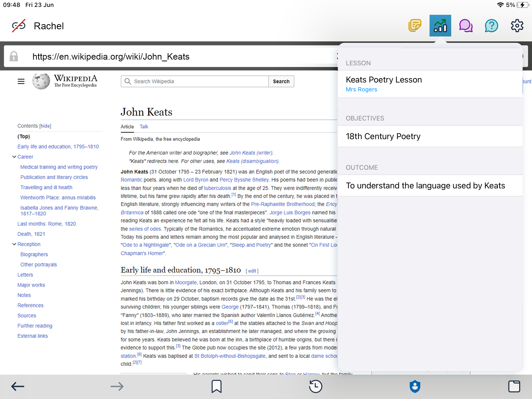
Task: Tap the padlock icon in address bar
Action: pos(14,56)
